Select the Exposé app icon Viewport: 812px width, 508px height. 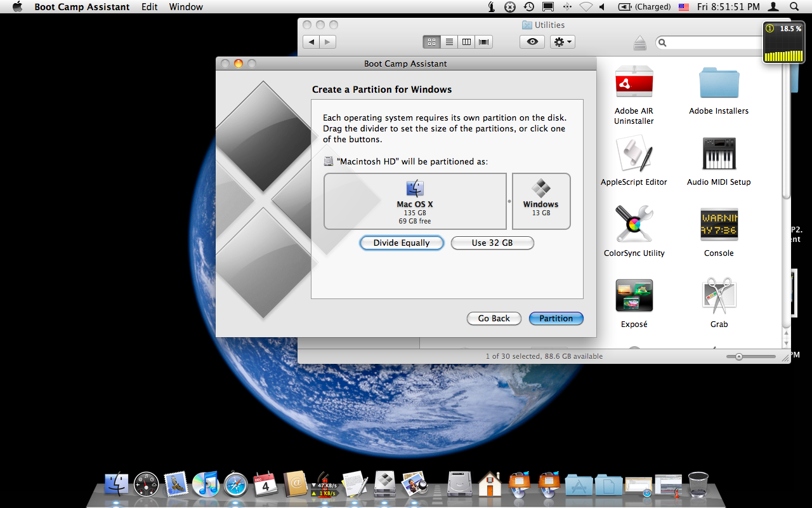pyautogui.click(x=634, y=296)
